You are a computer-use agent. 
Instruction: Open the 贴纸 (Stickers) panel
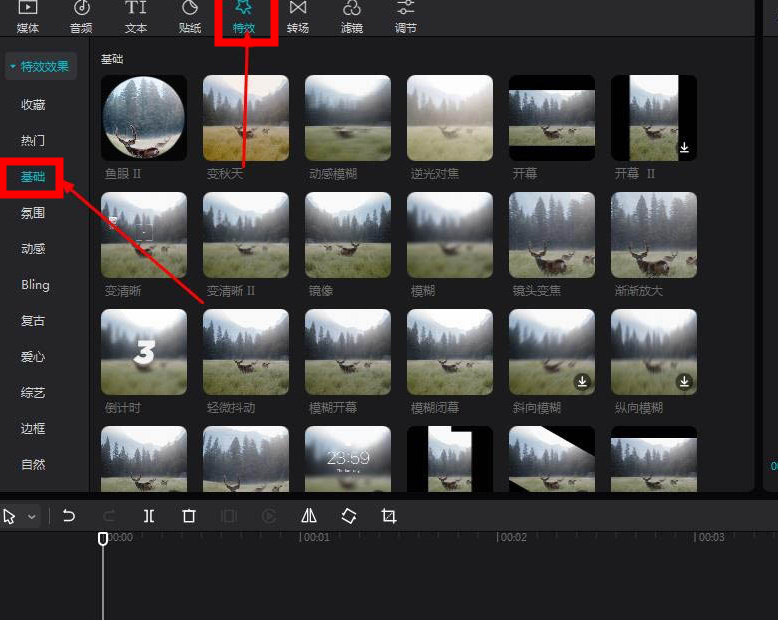point(190,17)
